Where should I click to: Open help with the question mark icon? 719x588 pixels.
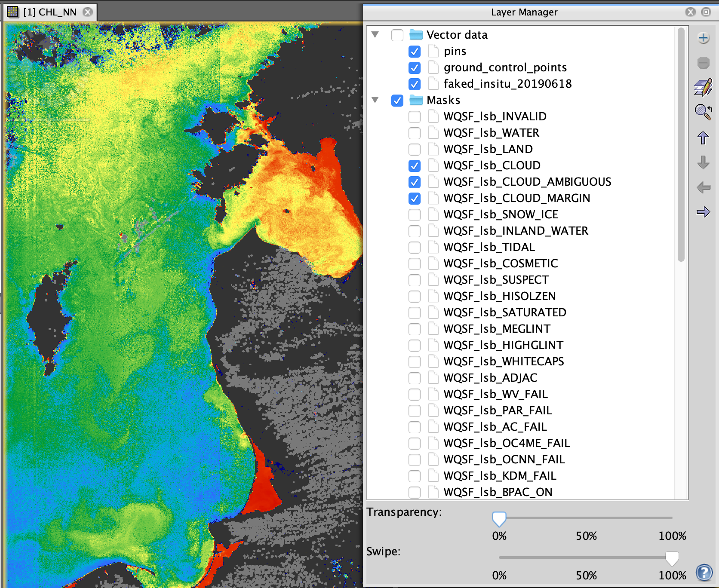click(704, 573)
